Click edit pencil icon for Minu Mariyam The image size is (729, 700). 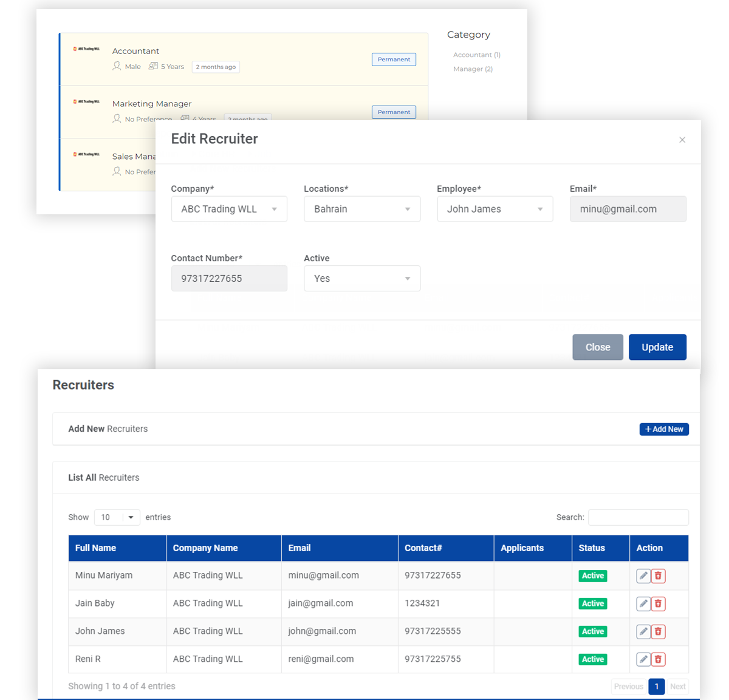(x=643, y=576)
